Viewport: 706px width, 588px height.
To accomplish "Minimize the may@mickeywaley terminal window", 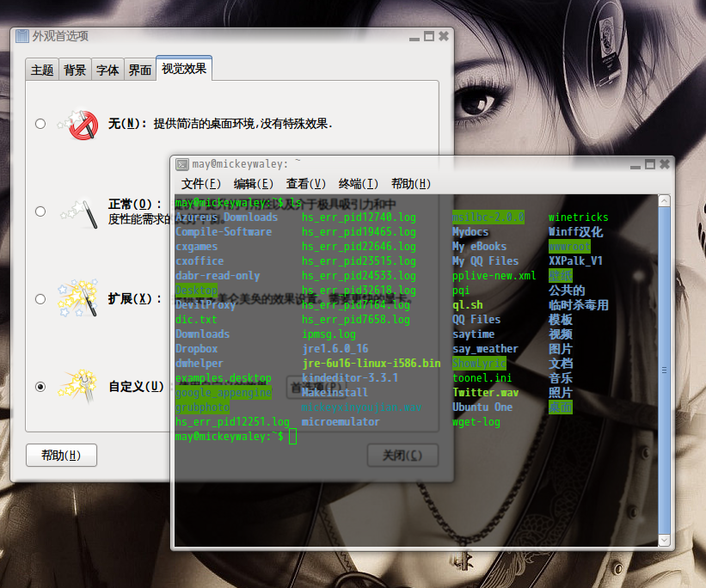I will 635,165.
